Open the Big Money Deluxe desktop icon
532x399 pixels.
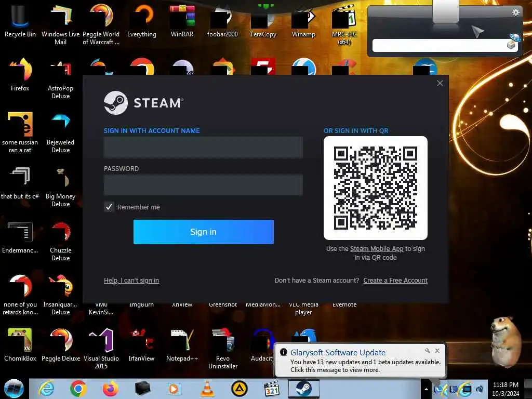pyautogui.click(x=60, y=187)
